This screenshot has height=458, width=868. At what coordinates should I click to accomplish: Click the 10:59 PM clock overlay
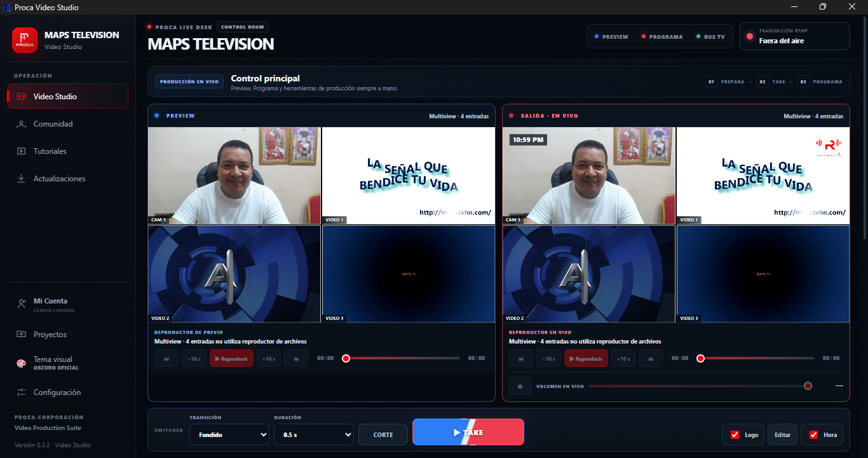pos(527,140)
